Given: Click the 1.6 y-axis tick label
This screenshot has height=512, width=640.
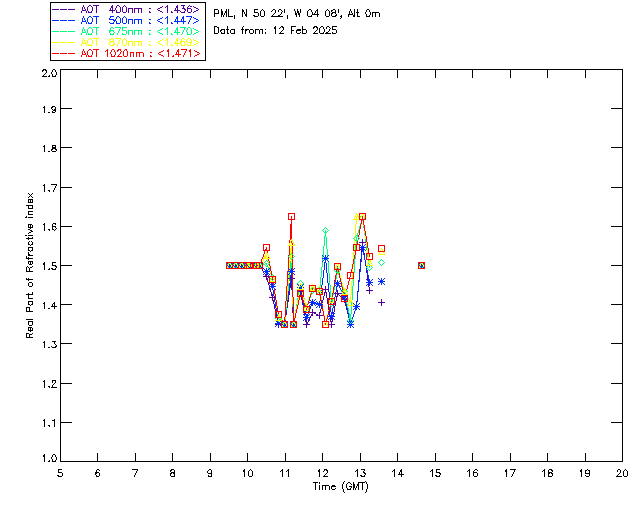Looking at the screenshot, I should tap(49, 227).
